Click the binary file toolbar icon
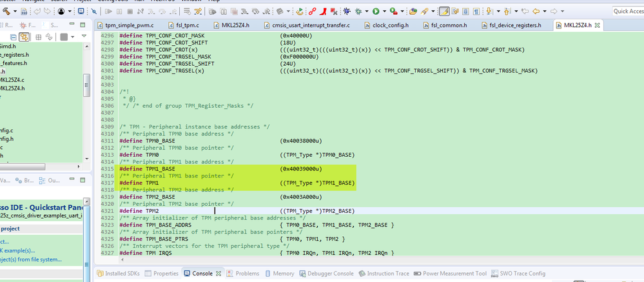This screenshot has height=282, width=644. point(24,12)
